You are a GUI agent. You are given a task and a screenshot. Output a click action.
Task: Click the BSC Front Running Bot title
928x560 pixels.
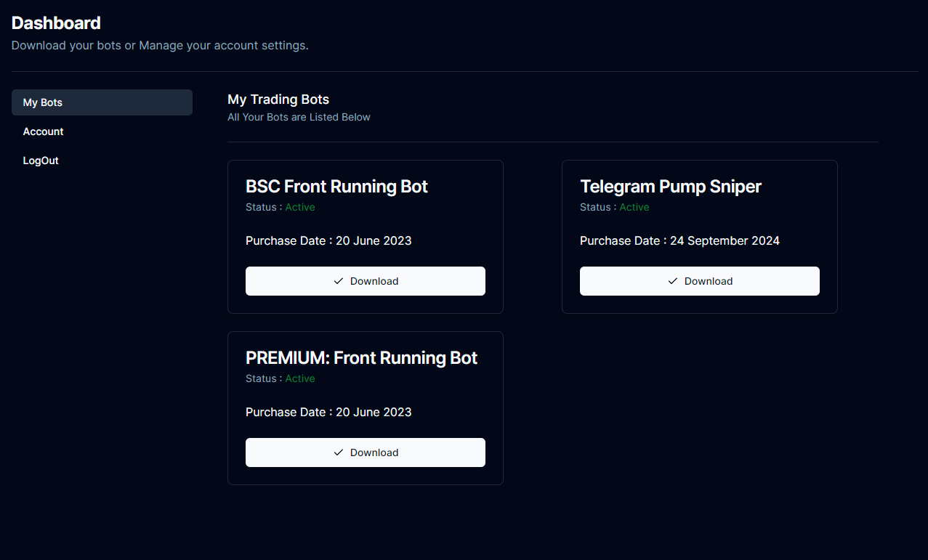coord(336,187)
